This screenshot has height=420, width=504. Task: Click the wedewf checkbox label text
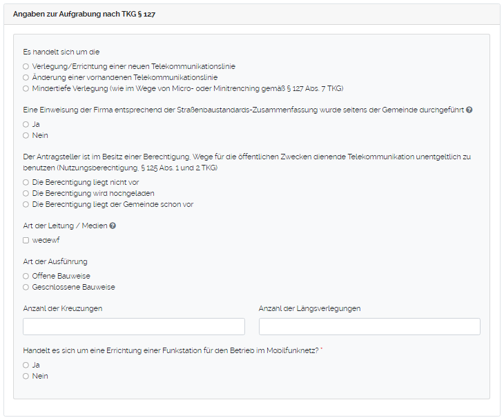(x=46, y=240)
